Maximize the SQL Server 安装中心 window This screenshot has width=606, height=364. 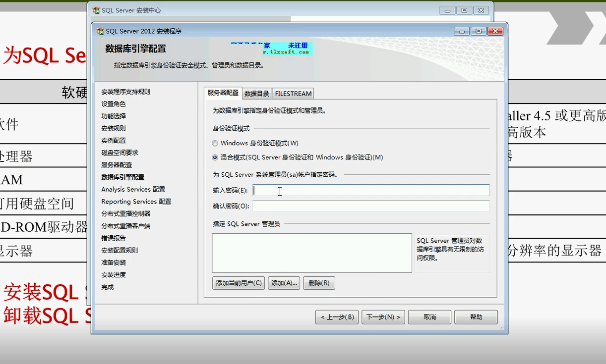coord(464,10)
